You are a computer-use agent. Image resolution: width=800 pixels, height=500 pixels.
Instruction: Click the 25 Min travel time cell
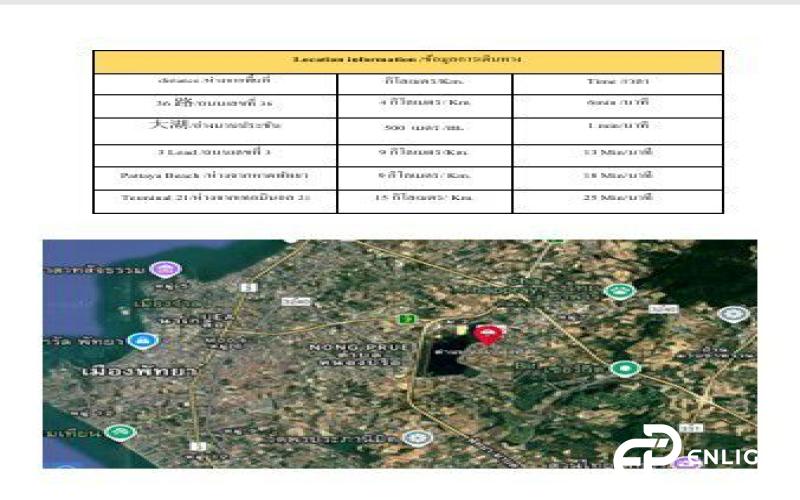coord(618,198)
